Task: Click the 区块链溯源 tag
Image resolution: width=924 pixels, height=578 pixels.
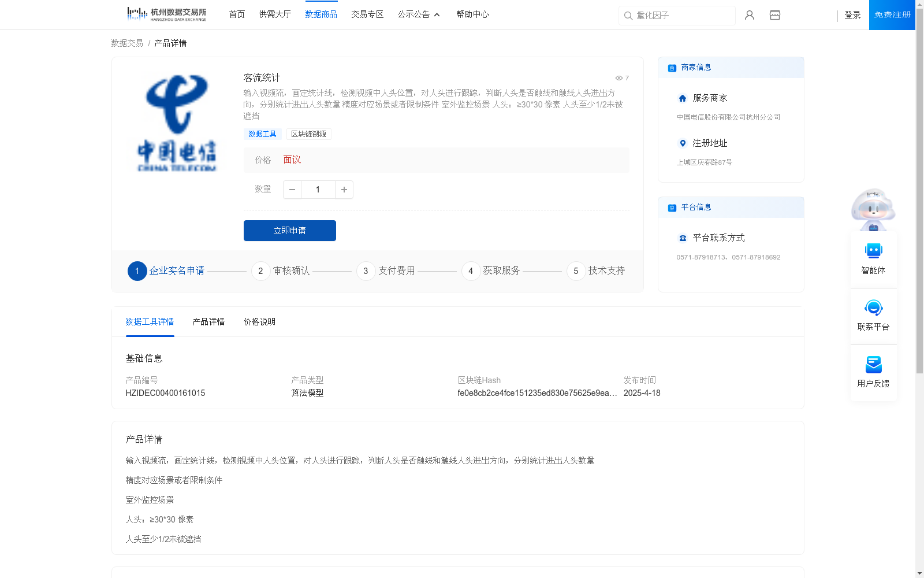Action: (x=308, y=134)
